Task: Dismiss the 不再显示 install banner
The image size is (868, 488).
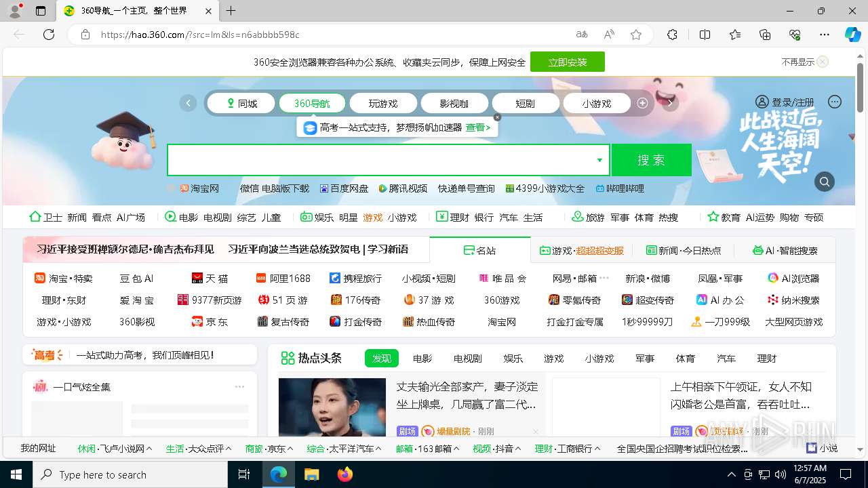Action: (823, 62)
